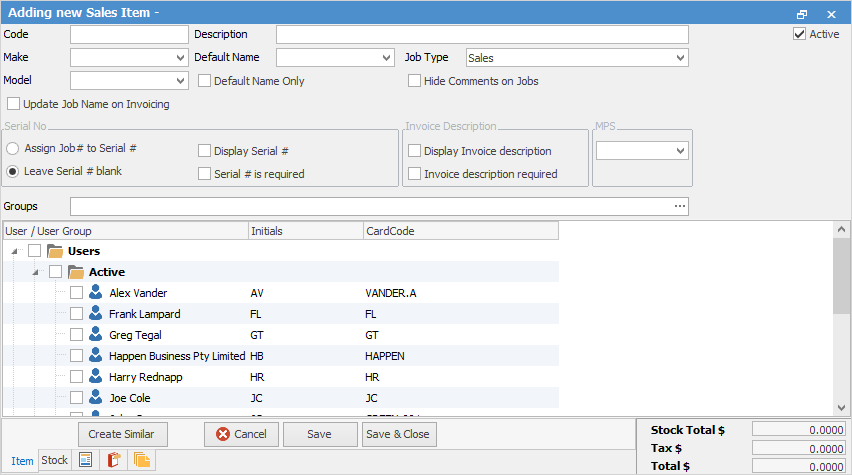This screenshot has height=475, width=852.
Task: Check Display Serial #
Action: click(x=204, y=151)
